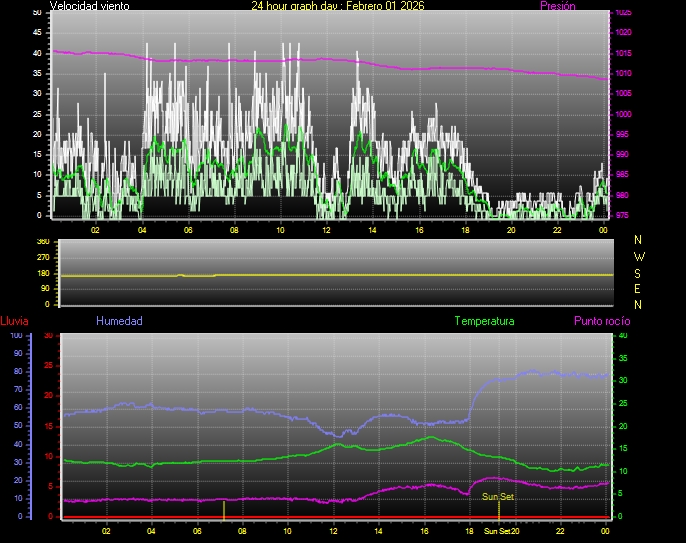Click the red "Lluvia" legend label
Viewport: 686px width, 543px height.
pyautogui.click(x=14, y=321)
